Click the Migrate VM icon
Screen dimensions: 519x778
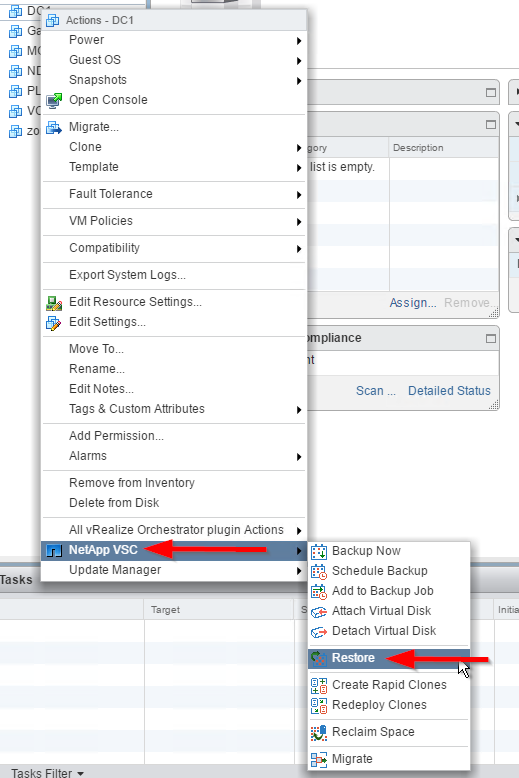54,127
